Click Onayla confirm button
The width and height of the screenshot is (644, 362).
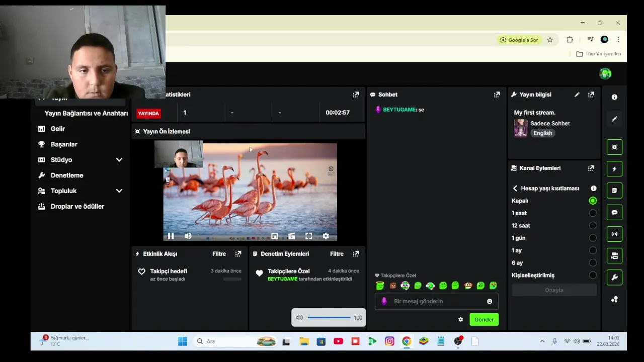pyautogui.click(x=554, y=290)
